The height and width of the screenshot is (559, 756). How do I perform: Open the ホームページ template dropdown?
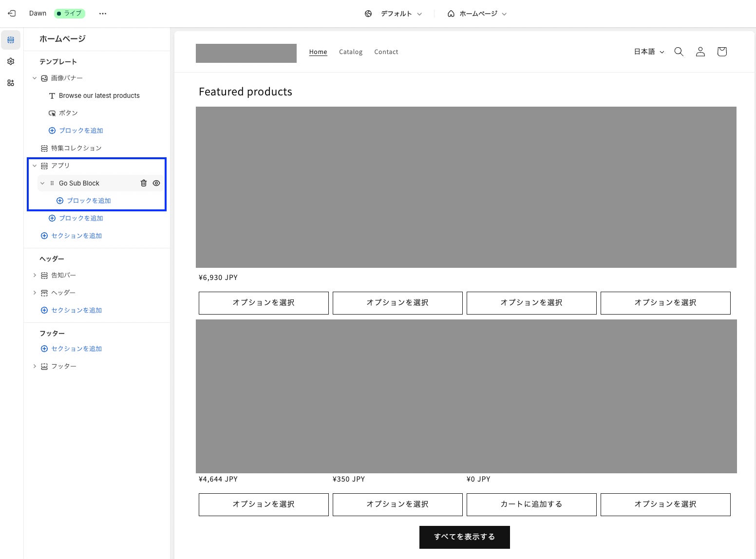(x=477, y=14)
